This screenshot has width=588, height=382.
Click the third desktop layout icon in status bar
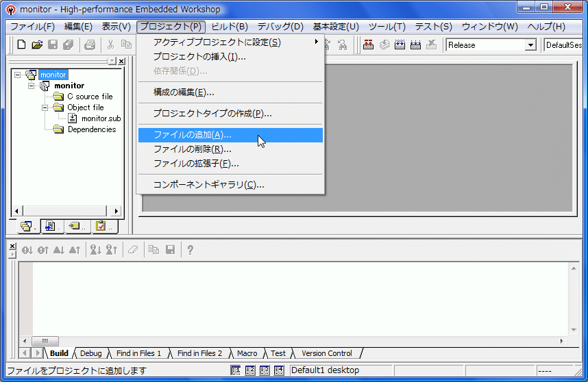tap(265, 370)
